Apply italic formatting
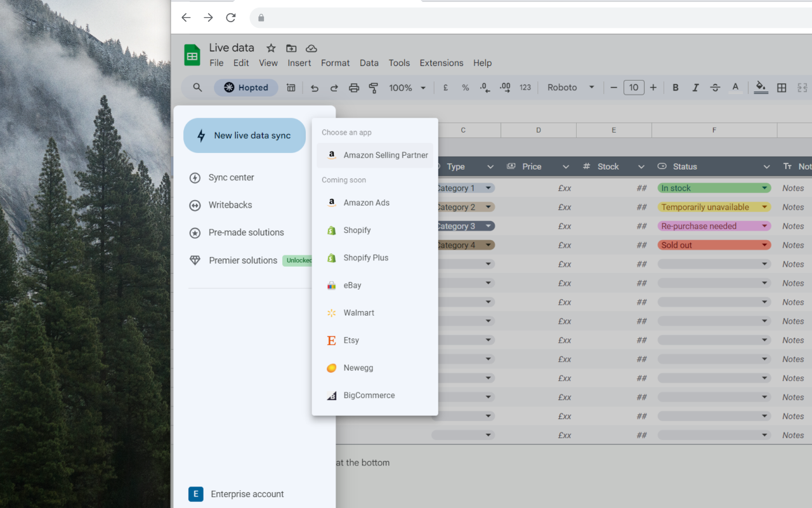This screenshot has width=812, height=508. coord(695,87)
